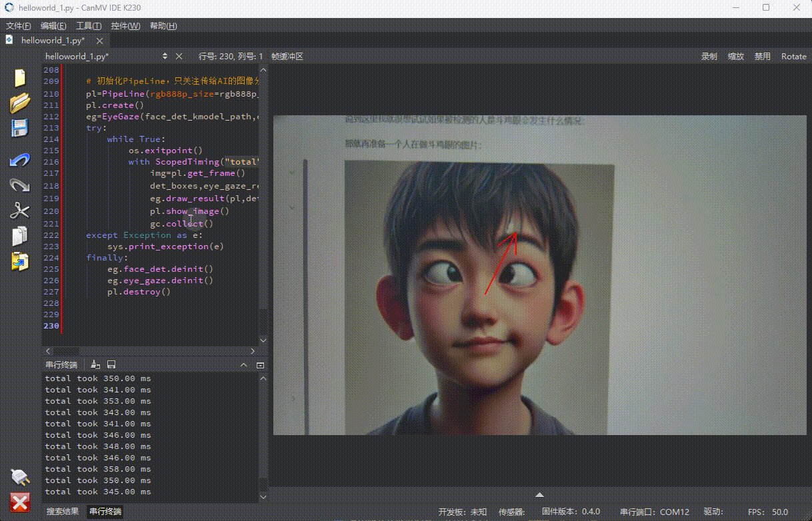Click the Rotate button
Screen dimensions: 812x521
(x=794, y=57)
